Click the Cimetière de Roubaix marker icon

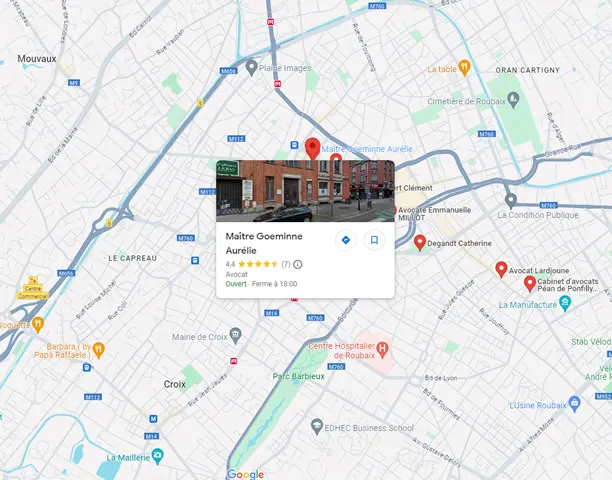click(x=513, y=100)
